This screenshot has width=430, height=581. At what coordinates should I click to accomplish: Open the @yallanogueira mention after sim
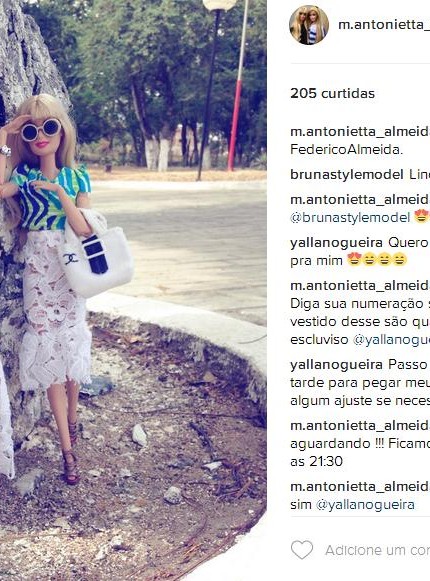point(365,505)
